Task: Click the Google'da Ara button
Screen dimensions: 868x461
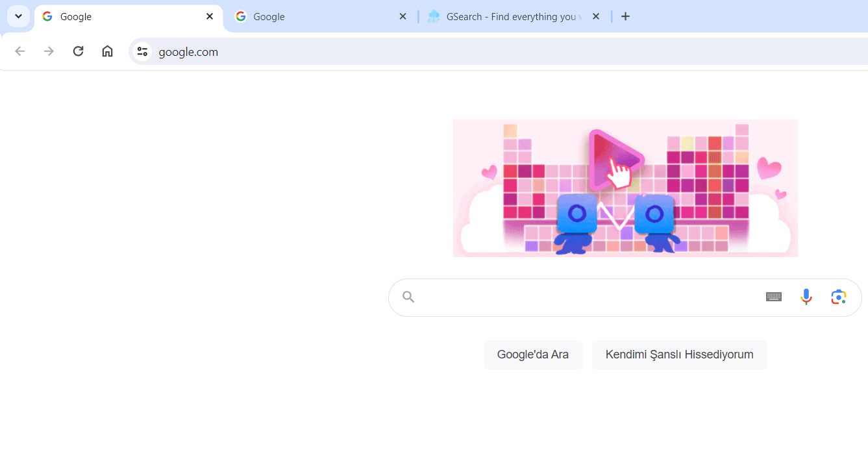Action: point(533,355)
